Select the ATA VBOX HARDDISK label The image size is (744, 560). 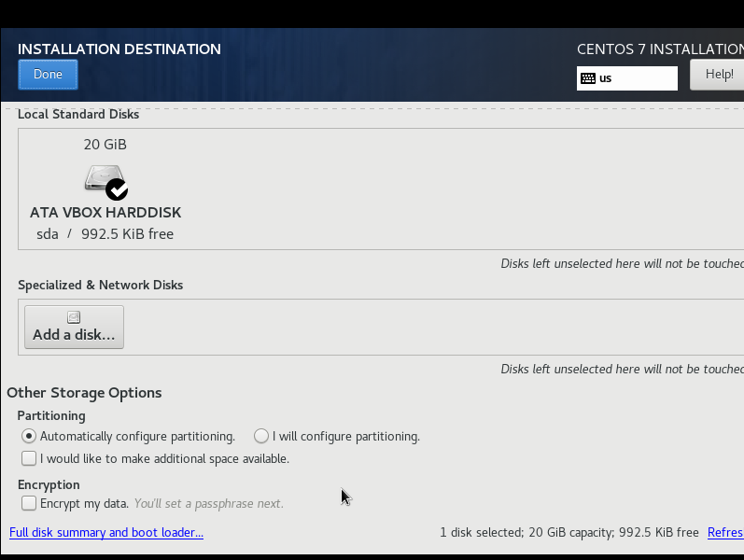click(x=105, y=213)
